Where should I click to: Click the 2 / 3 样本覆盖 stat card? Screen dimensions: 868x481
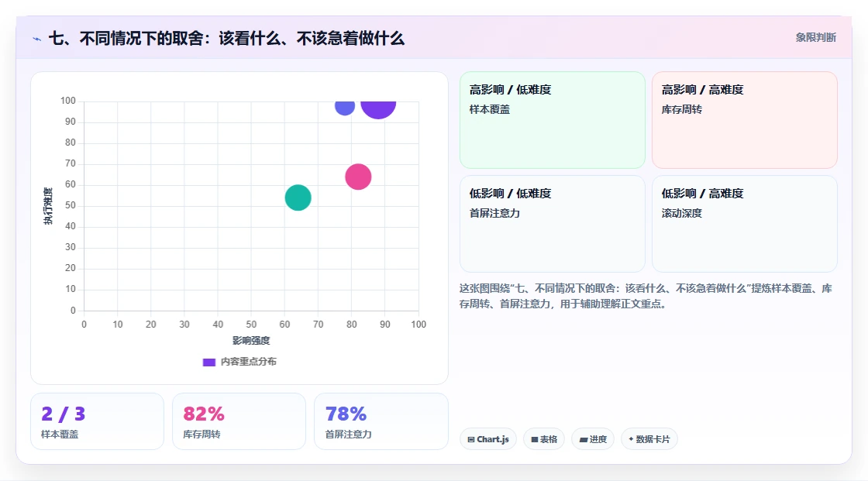tap(98, 422)
